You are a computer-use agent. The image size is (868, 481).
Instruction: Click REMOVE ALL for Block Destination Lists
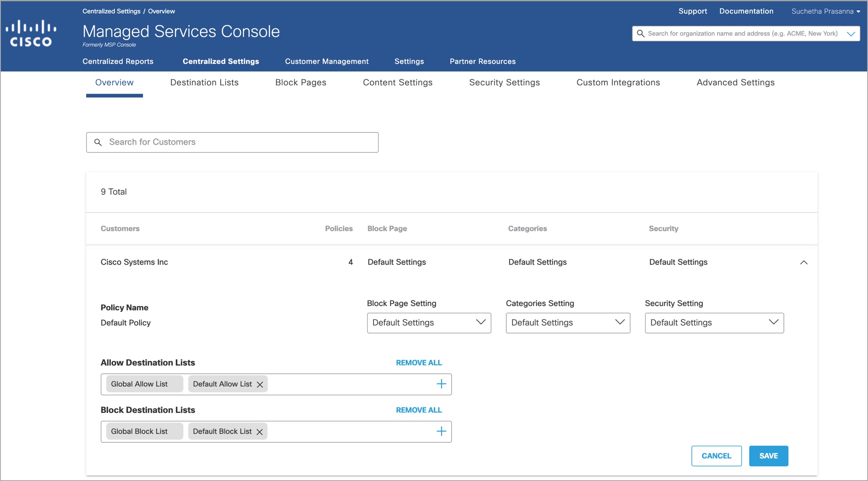pyautogui.click(x=419, y=410)
